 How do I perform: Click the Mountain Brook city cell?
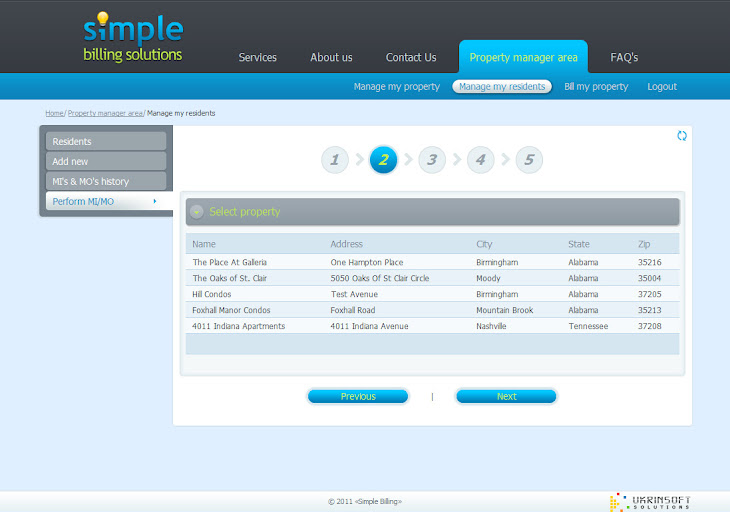pyautogui.click(x=505, y=310)
